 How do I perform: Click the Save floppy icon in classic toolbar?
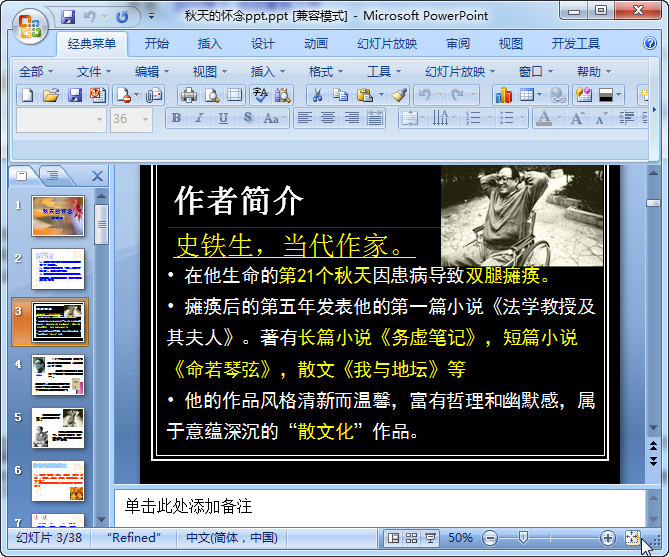[75, 95]
